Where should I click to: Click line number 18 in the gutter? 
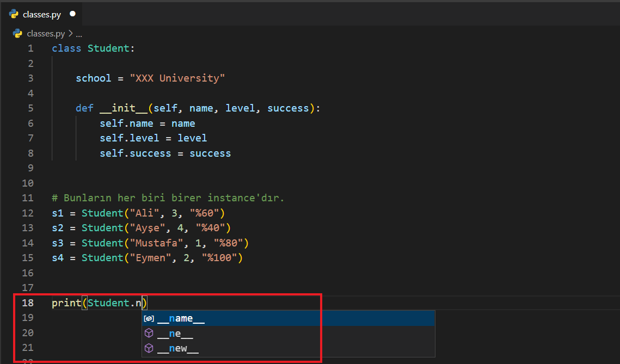pyautogui.click(x=27, y=303)
